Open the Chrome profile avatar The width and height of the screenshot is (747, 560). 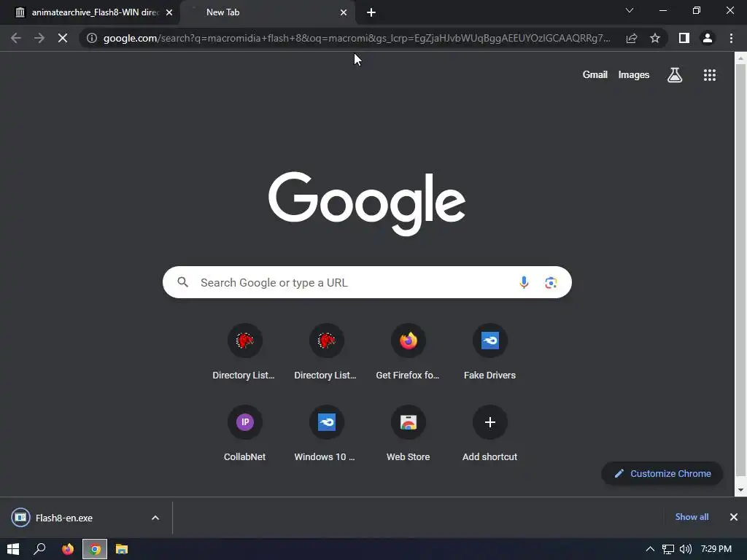click(x=708, y=38)
